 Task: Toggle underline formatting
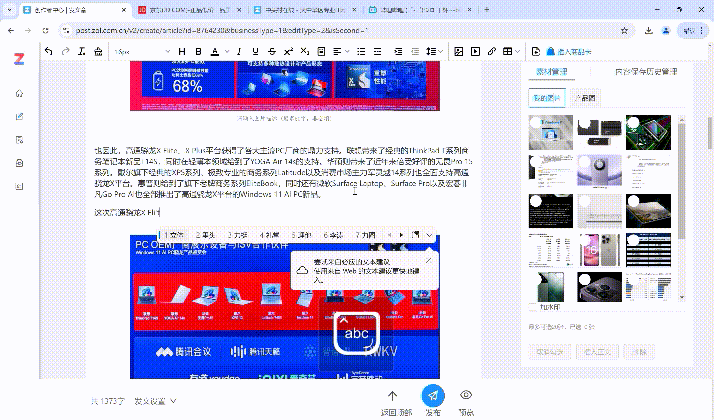pyautogui.click(x=255, y=51)
